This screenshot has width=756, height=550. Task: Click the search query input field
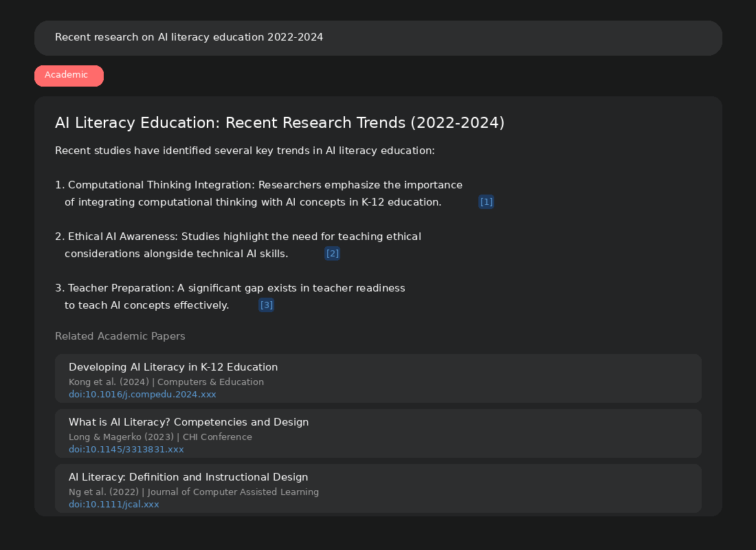click(x=378, y=38)
